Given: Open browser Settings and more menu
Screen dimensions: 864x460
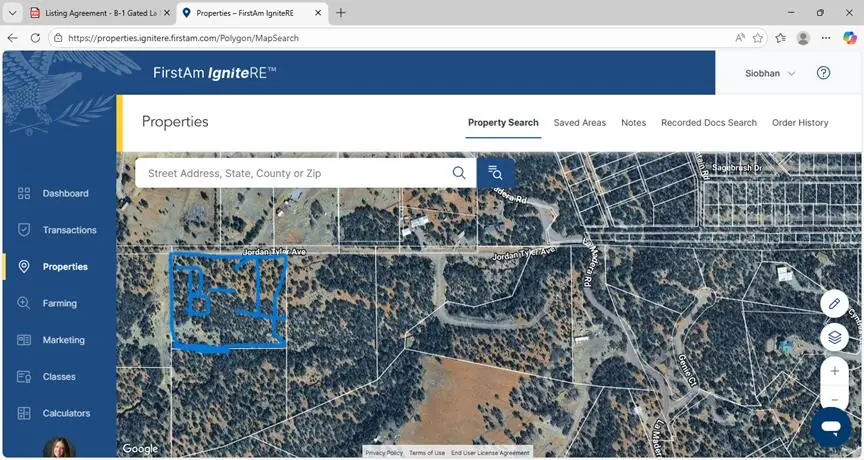Looking at the screenshot, I should point(826,38).
